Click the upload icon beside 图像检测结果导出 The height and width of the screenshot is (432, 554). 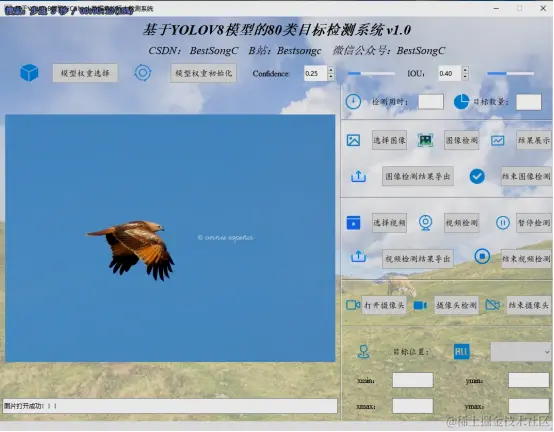click(358, 176)
